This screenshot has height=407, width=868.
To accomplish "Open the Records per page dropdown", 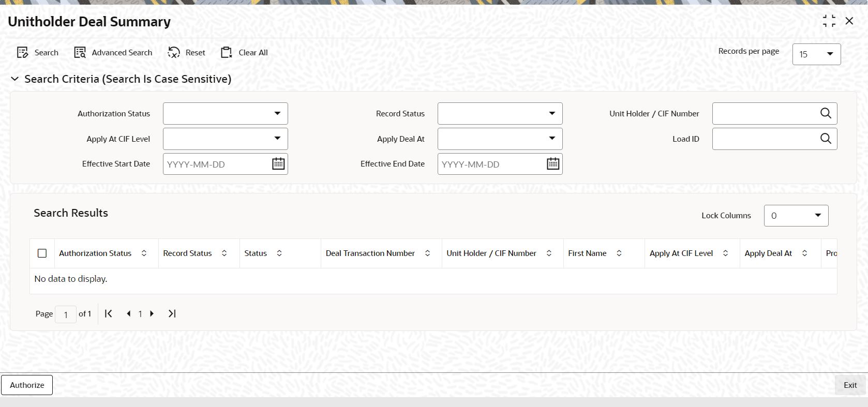I will [816, 54].
